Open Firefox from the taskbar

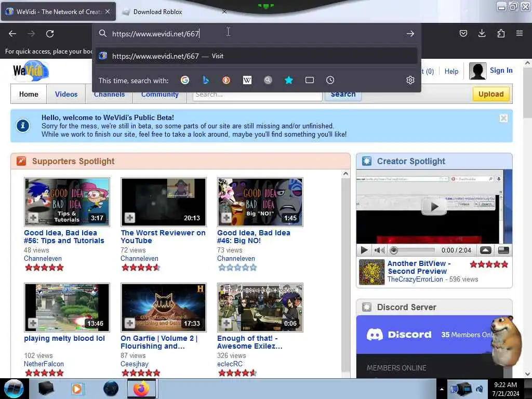tap(141, 389)
